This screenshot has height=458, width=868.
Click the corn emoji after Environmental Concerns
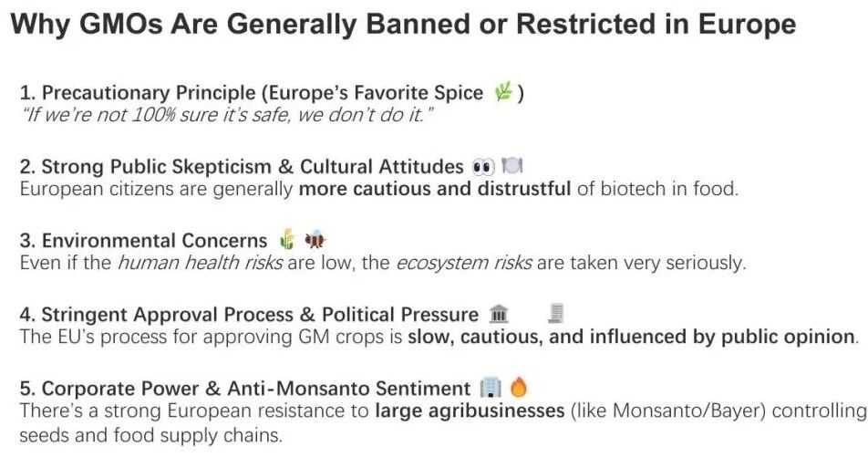pos(287,241)
